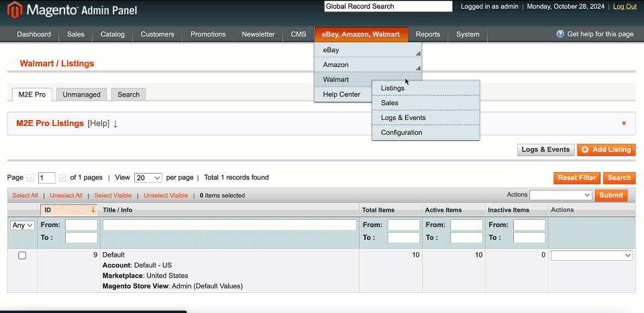Close the M2E Pro Listings help block
The height and width of the screenshot is (313, 644).
pos(623,123)
